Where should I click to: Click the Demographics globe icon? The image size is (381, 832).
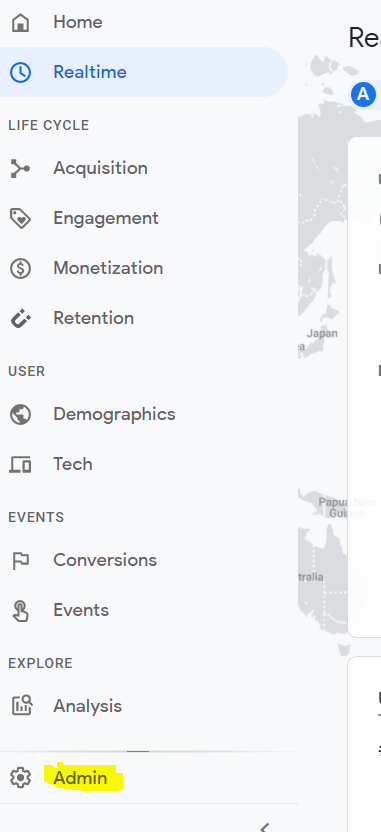tap(20, 414)
